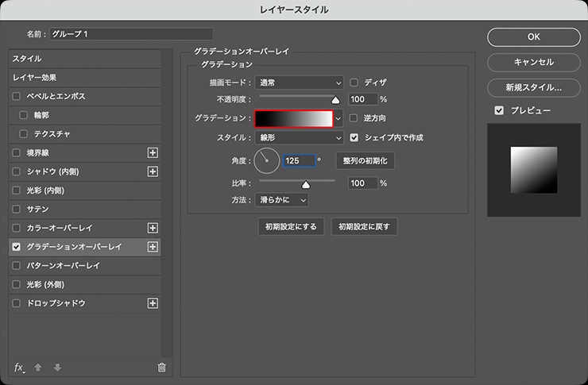This screenshot has width=588, height=385.
Task: Add another ドロップシャドウ with plus icon
Action: (x=153, y=303)
